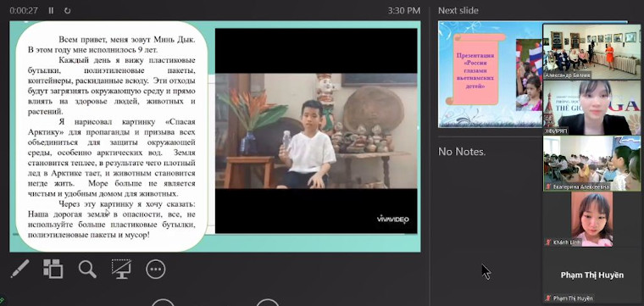Select the Zoom into slide magnifier
This screenshot has width=644, height=306.
87,269
